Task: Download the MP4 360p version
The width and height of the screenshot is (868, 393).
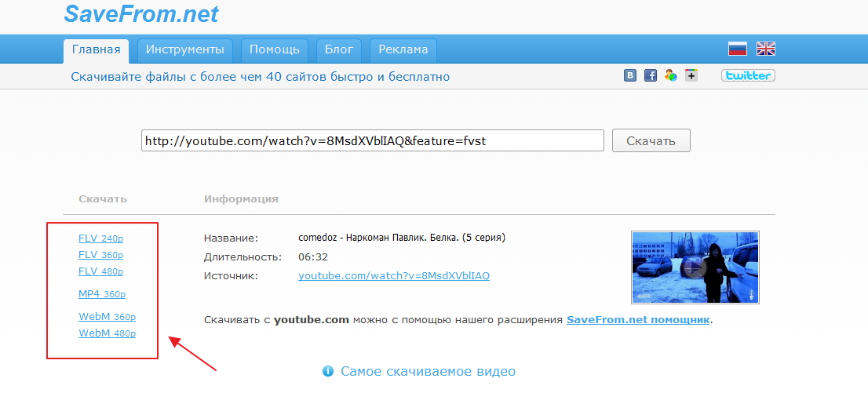Action: click(x=102, y=294)
